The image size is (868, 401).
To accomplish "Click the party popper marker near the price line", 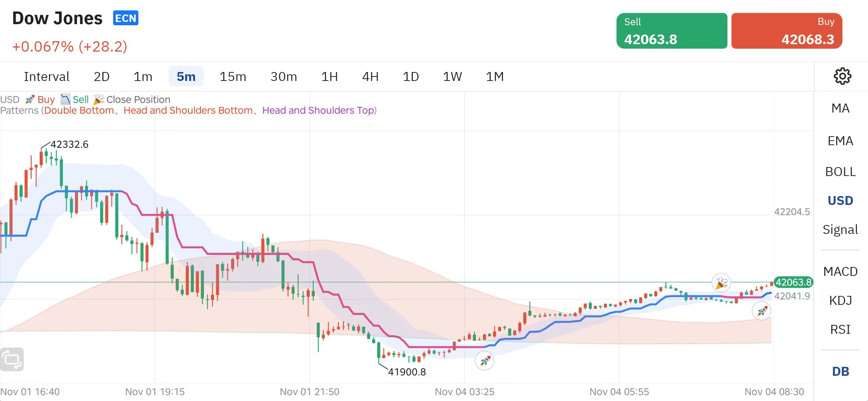I will (721, 282).
